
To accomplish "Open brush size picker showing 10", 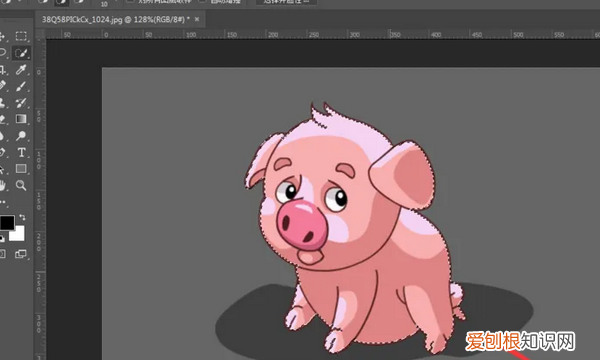I will pos(104,3).
